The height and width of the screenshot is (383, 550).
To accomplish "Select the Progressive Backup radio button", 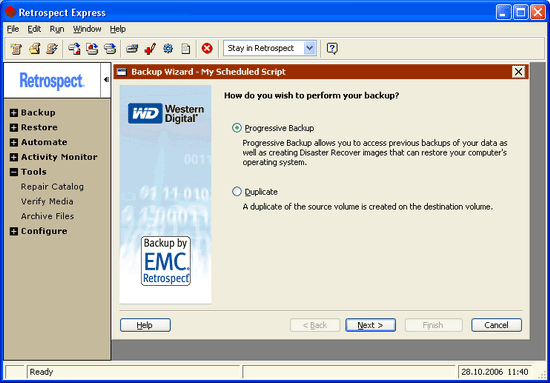I will (x=237, y=128).
